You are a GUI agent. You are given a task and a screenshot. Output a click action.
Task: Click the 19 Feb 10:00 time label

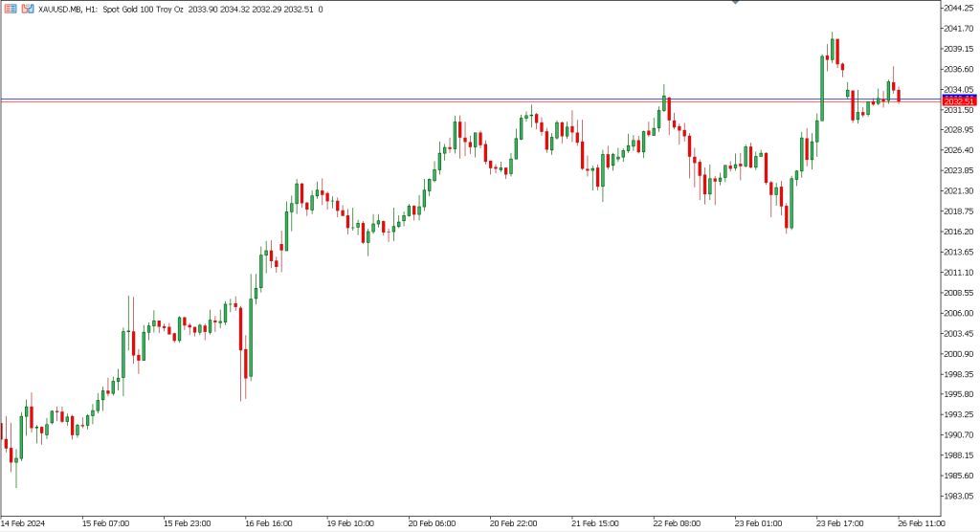[350, 523]
